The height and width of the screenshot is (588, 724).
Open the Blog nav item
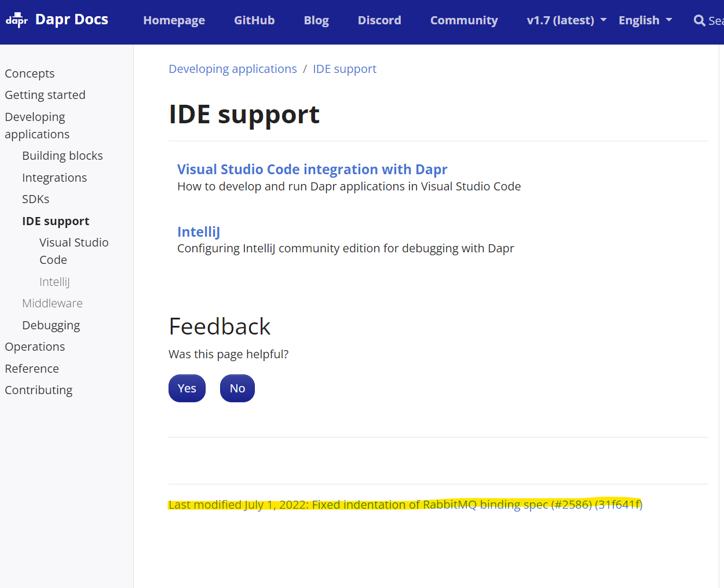point(316,20)
